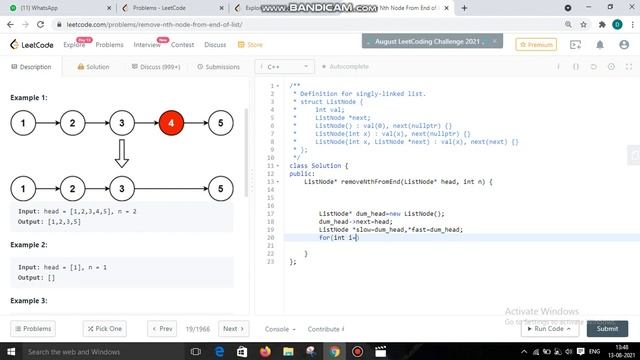Submit the solution
640x360 pixels.
[607, 329]
